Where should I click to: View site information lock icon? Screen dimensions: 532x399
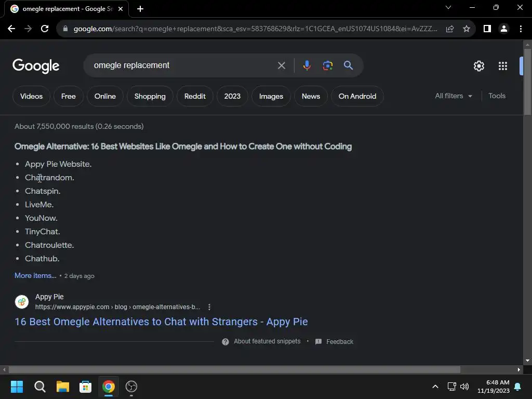tap(65, 29)
